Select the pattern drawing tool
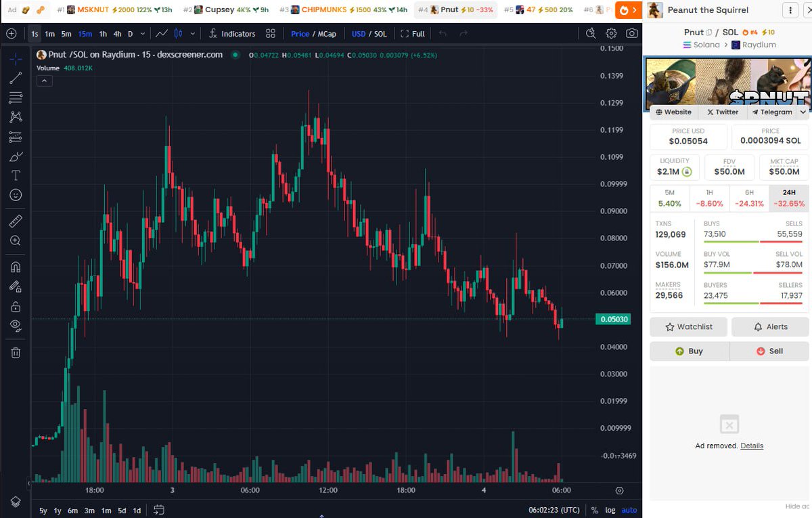This screenshot has height=518, width=812. (x=16, y=117)
